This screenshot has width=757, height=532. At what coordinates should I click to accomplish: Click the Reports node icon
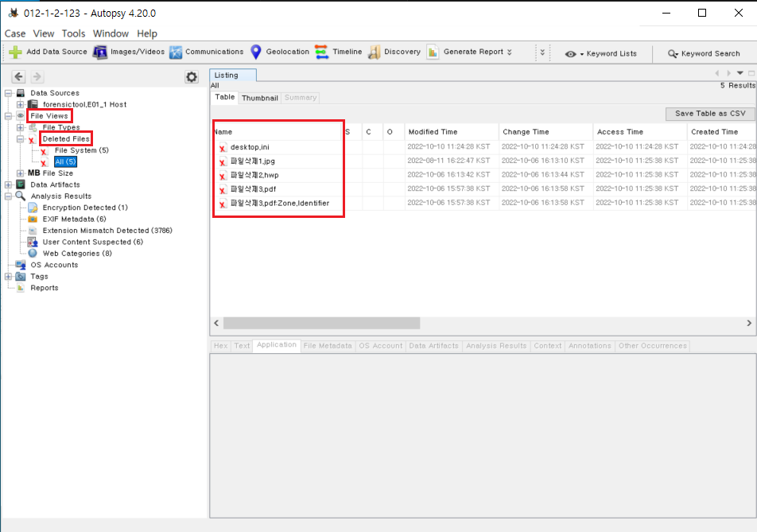21,288
